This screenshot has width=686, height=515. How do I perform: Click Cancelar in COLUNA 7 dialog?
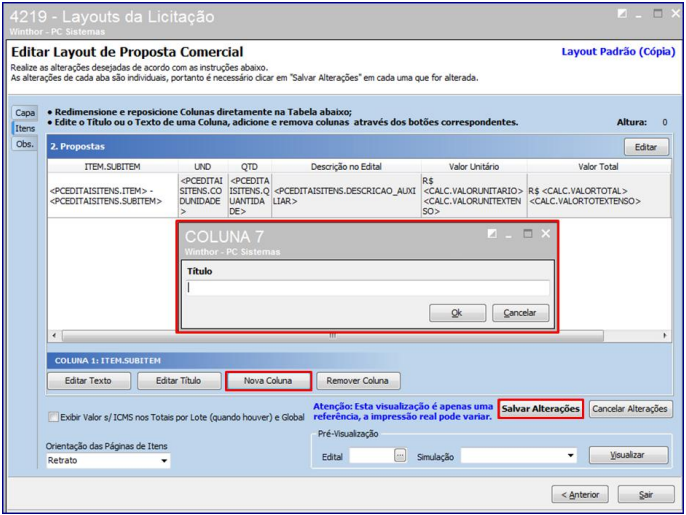[x=520, y=313]
